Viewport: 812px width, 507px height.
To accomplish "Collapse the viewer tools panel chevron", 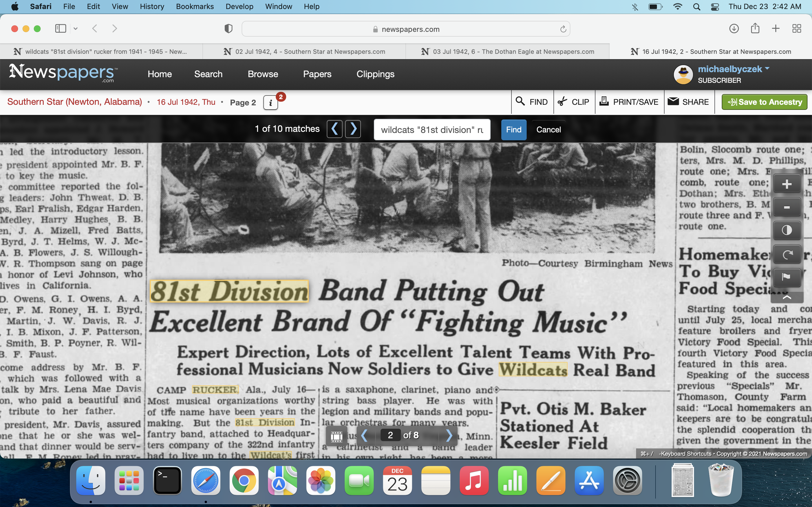I will click(787, 297).
